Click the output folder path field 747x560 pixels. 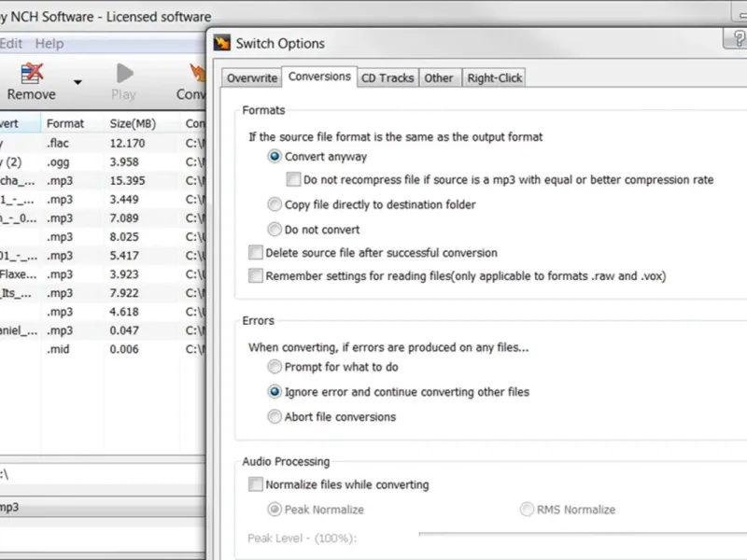103,474
